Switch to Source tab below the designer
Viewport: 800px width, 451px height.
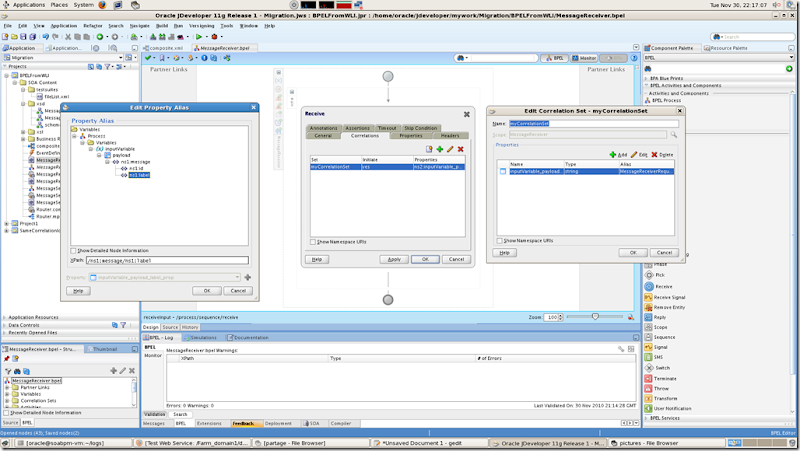pos(170,328)
